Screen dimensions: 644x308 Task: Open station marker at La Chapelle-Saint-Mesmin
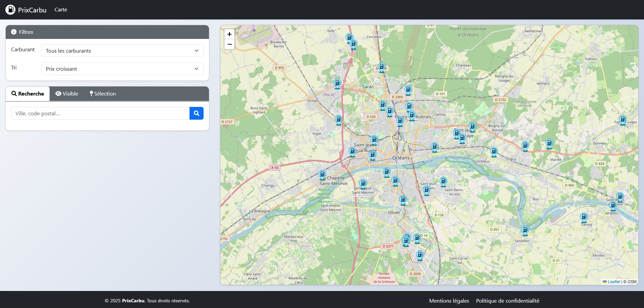click(x=322, y=175)
